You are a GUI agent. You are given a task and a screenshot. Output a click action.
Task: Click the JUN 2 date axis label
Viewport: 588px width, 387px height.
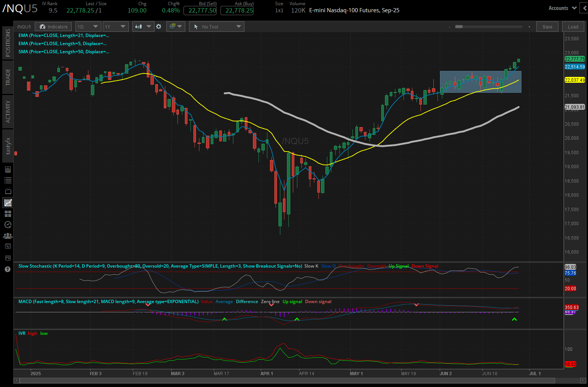click(x=446, y=374)
